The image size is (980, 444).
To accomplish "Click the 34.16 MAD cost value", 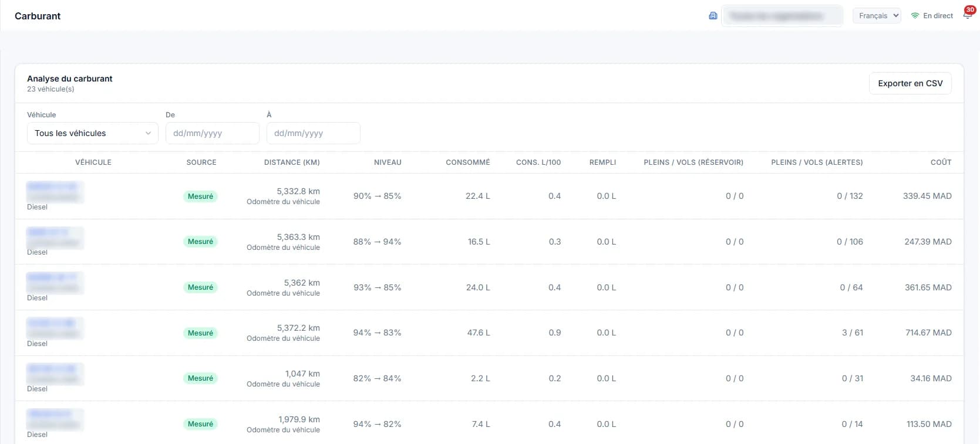I will pyautogui.click(x=931, y=378).
